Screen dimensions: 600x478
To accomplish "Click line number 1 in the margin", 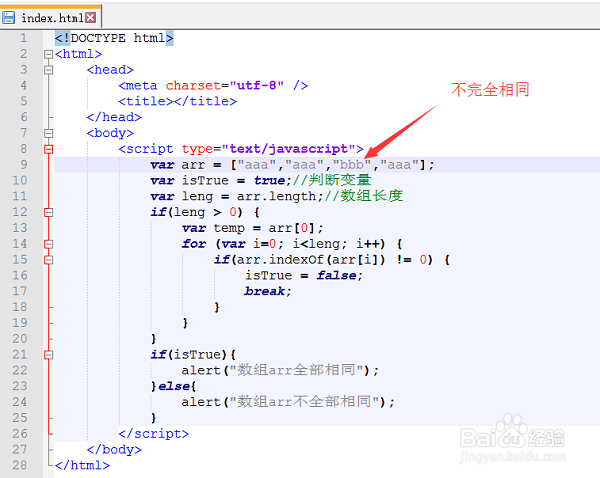I will 24,38.
